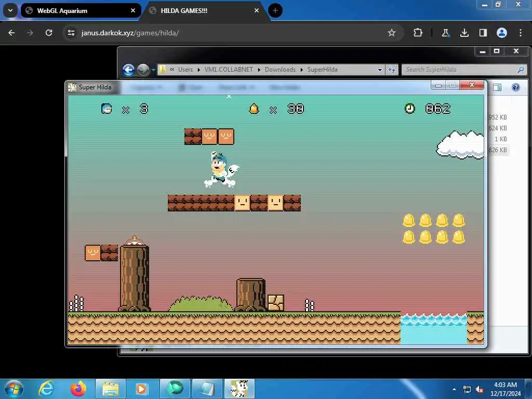View site information icon in address bar

click(x=71, y=33)
